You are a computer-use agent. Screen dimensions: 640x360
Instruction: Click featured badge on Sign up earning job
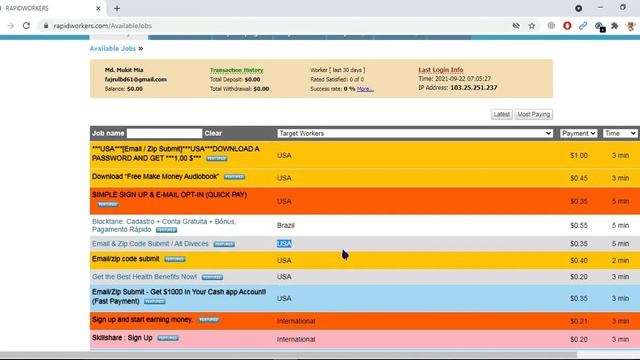point(209,320)
